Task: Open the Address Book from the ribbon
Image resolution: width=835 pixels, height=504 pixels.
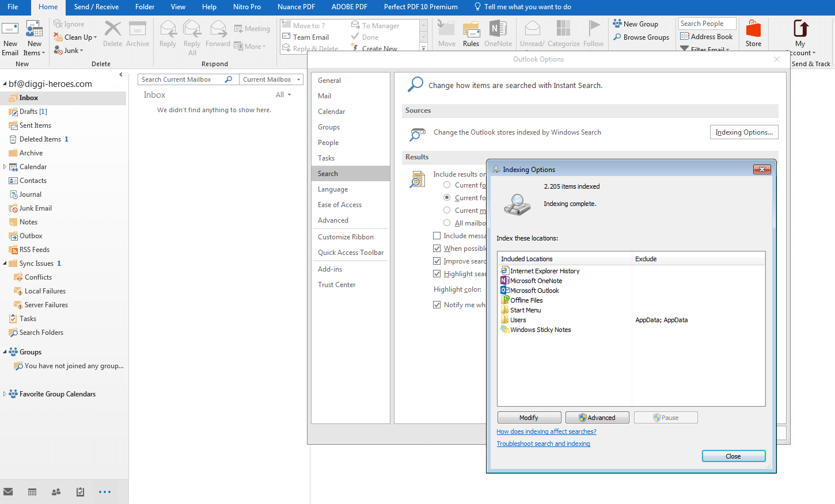Action: tap(707, 36)
